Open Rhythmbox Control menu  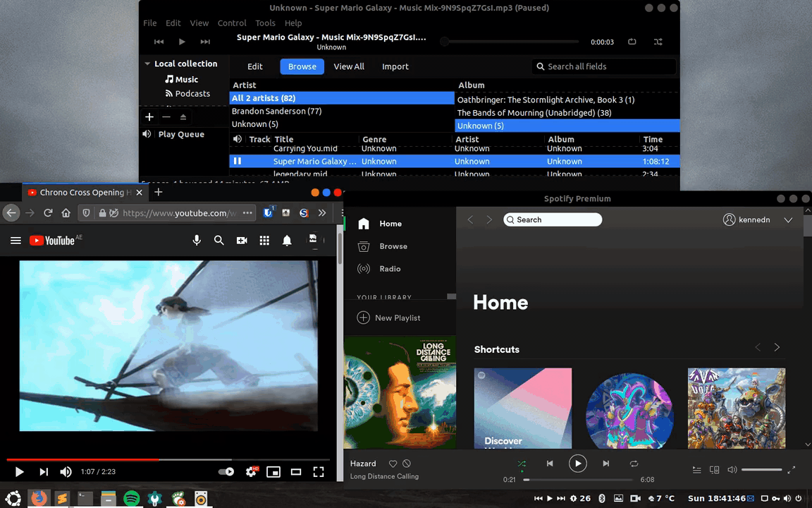tap(231, 23)
